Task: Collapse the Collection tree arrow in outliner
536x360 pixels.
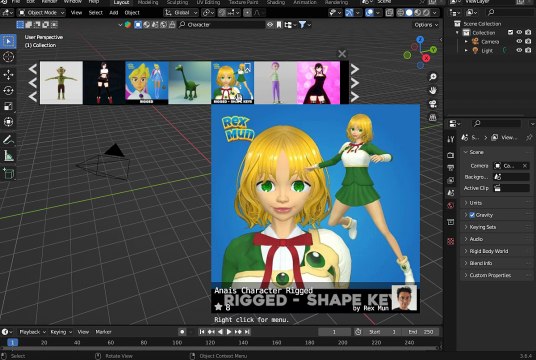Action: 457,32
